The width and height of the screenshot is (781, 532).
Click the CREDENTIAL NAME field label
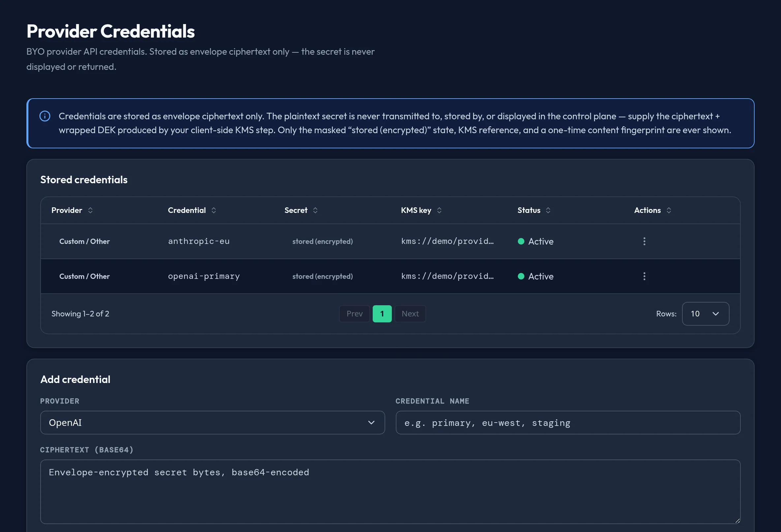click(x=432, y=401)
